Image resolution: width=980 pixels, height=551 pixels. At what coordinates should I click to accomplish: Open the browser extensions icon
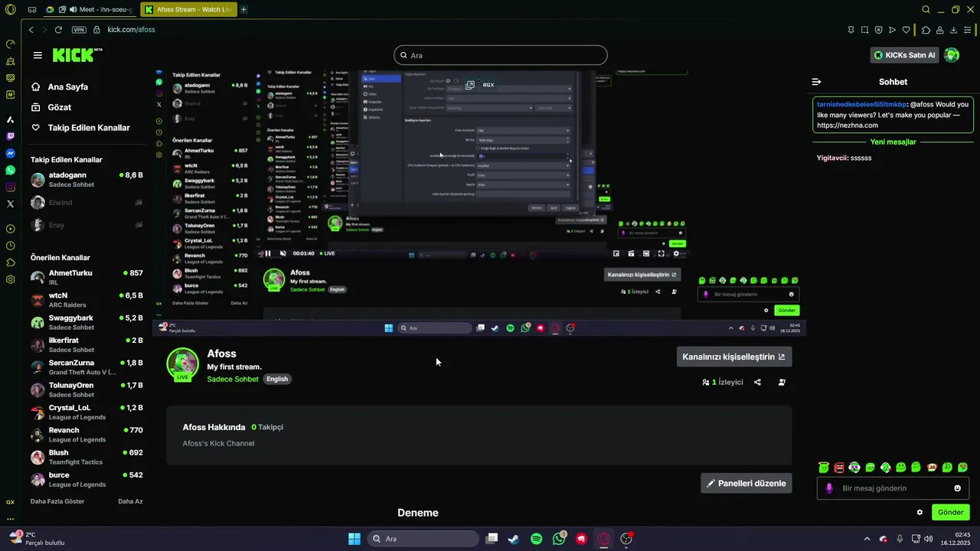tap(926, 30)
